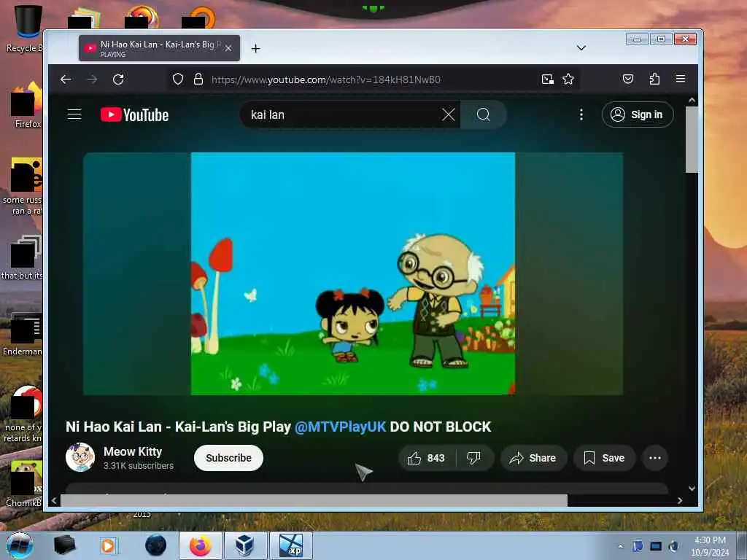747x560 pixels.
Task: Open Firefox from the taskbar
Action: click(x=200, y=545)
